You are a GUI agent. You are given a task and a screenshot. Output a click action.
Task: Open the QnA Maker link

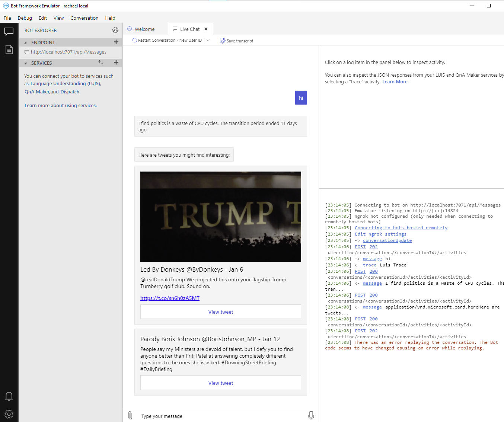pyautogui.click(x=37, y=92)
